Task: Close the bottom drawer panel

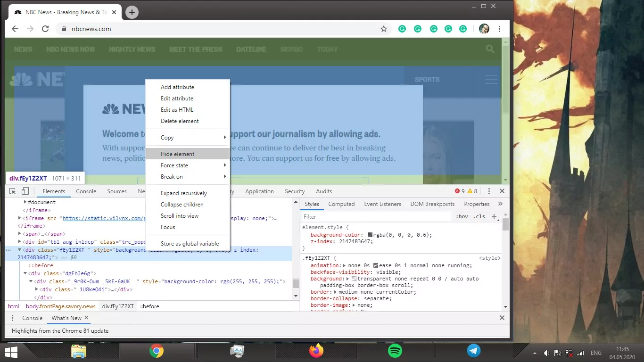Action: click(502, 318)
